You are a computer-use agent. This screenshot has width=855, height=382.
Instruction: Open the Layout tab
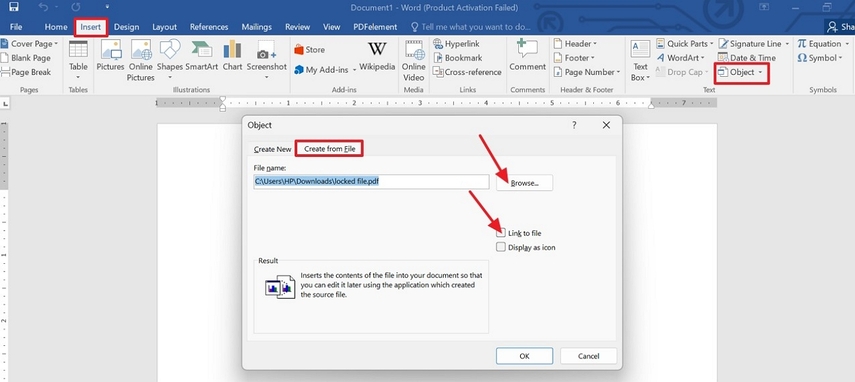coord(165,27)
